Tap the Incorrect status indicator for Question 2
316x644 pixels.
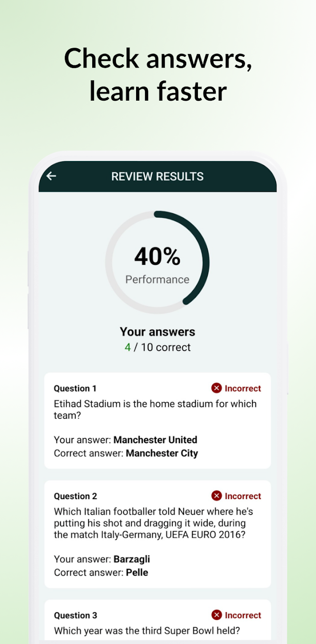(236, 496)
